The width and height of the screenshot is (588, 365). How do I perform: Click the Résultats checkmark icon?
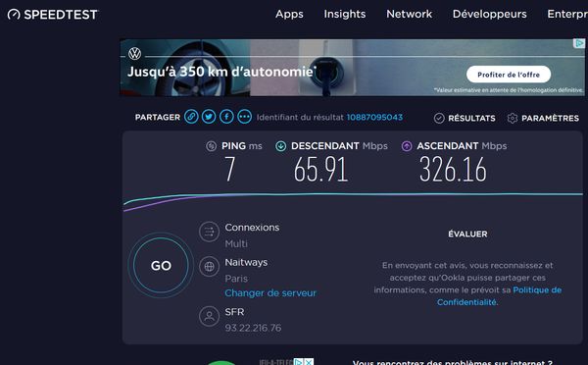[x=439, y=119]
